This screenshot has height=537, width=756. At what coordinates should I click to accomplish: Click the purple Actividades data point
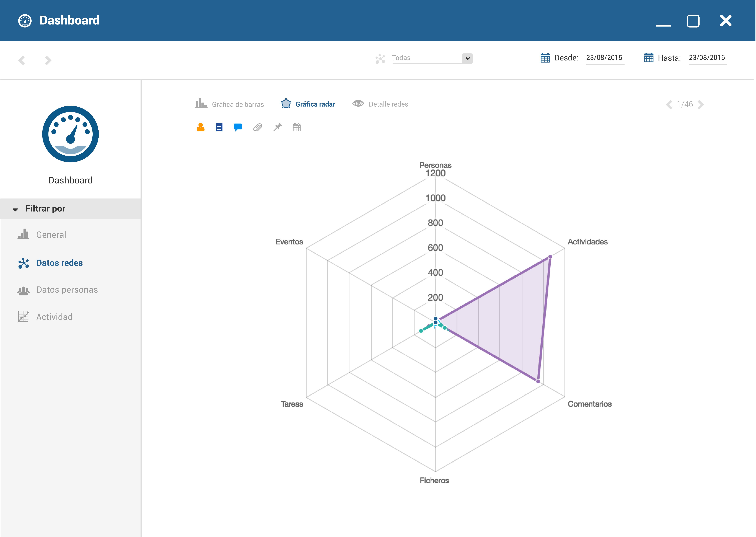[x=550, y=257]
